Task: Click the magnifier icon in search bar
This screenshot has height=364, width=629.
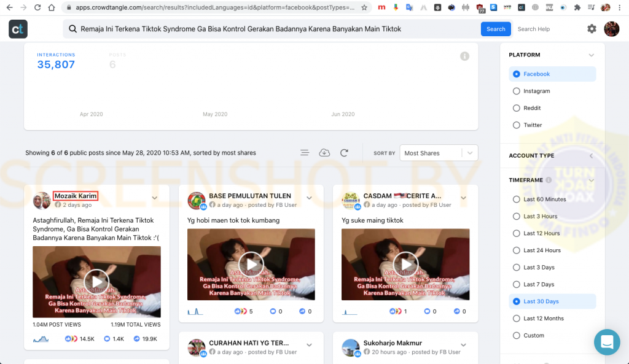Action: [72, 29]
